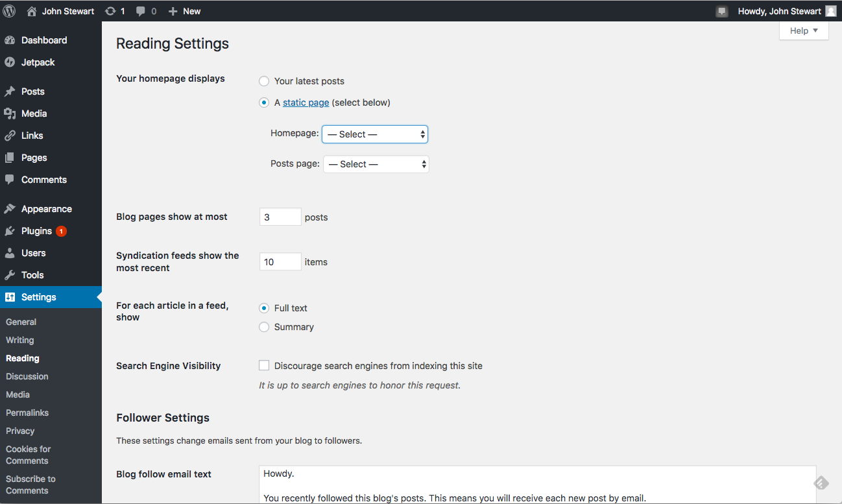Expand the Help tab
The width and height of the screenshot is (842, 504).
tap(804, 30)
